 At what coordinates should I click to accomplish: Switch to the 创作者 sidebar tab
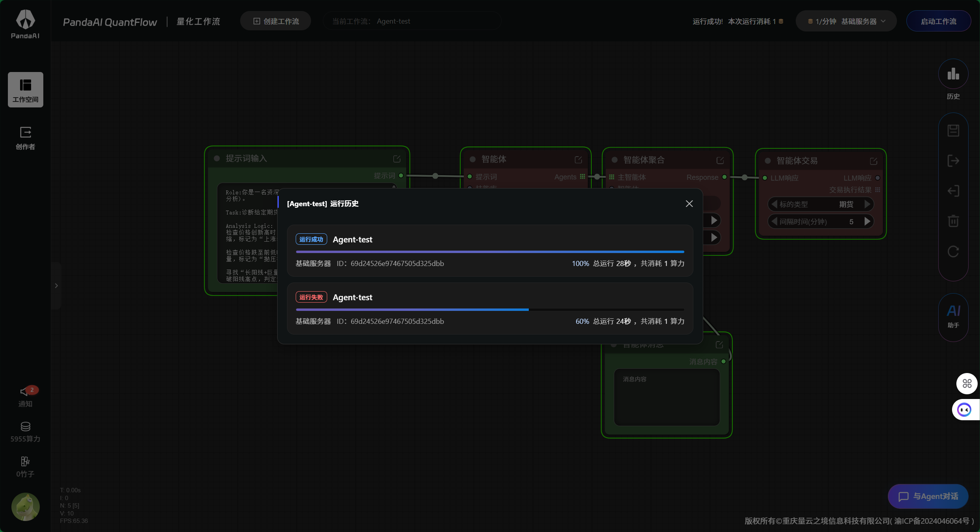[25, 137]
